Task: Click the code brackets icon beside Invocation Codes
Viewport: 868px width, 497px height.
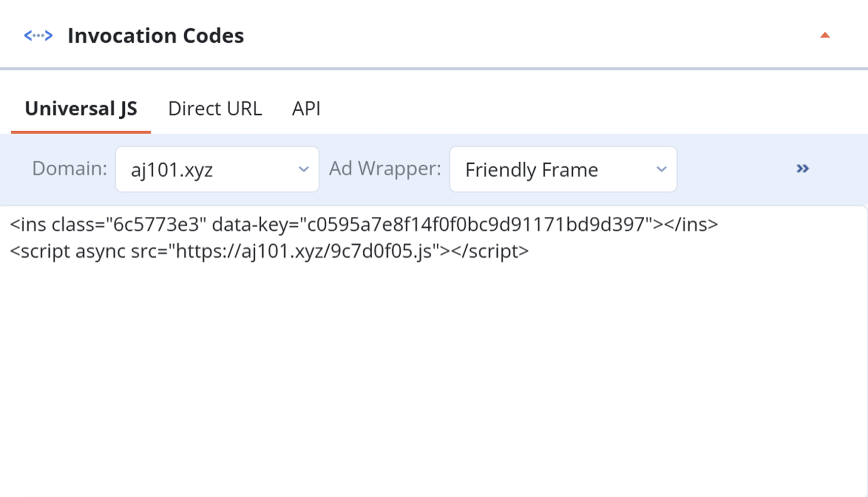Action: (x=39, y=35)
